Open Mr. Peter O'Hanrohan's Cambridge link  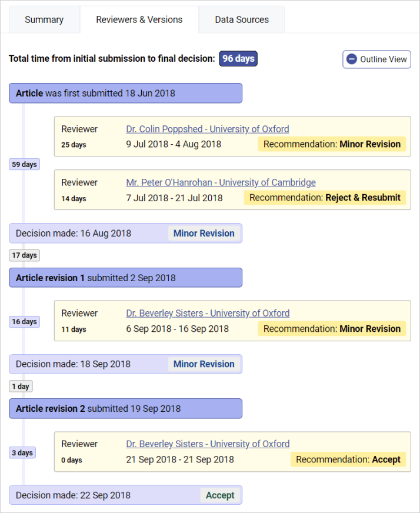coord(221,182)
